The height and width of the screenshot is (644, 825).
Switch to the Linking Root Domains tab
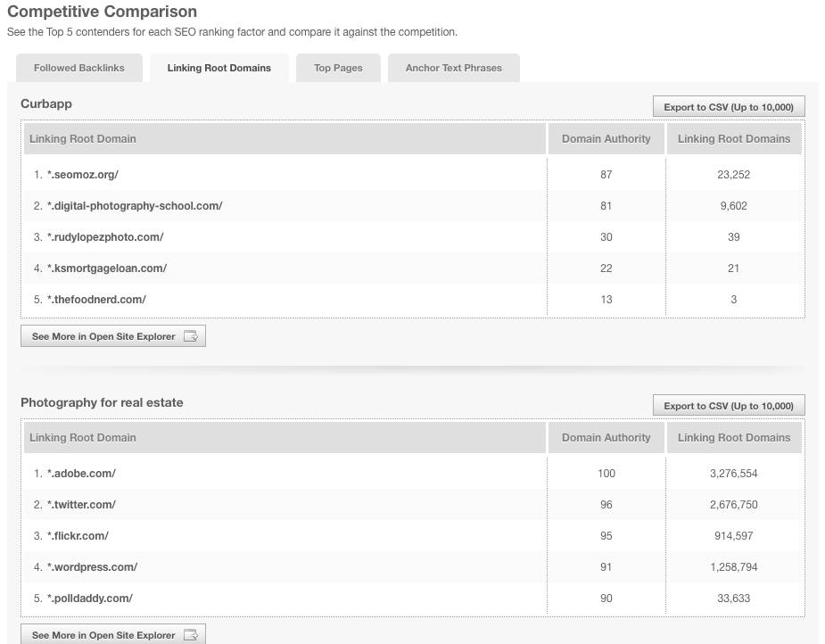[219, 67]
